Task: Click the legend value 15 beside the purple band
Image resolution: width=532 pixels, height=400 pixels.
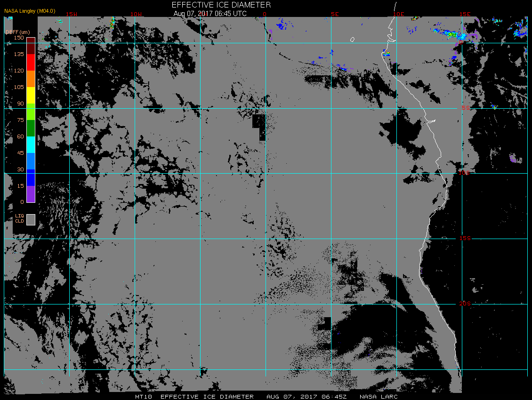Action: point(21,186)
